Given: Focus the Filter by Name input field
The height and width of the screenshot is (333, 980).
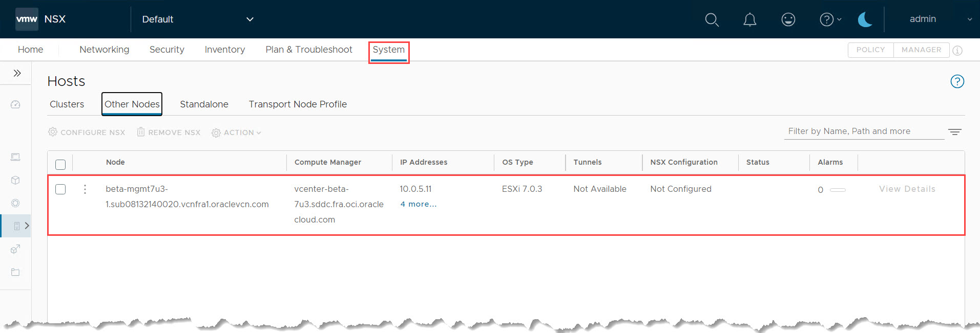Looking at the screenshot, I should [864, 131].
